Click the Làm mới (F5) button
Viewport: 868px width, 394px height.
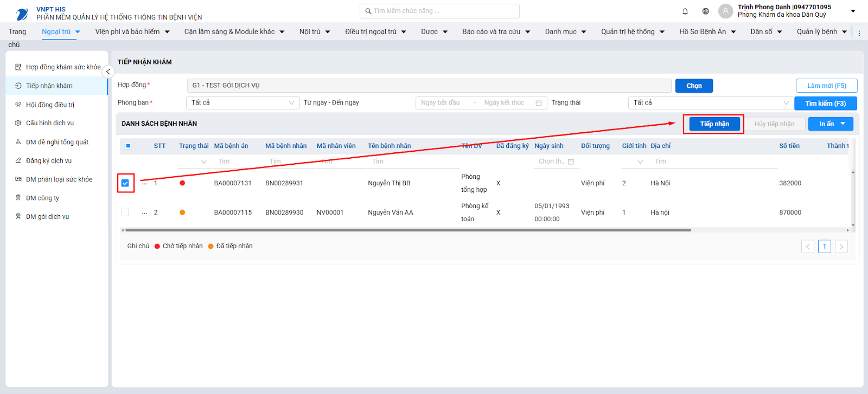827,86
